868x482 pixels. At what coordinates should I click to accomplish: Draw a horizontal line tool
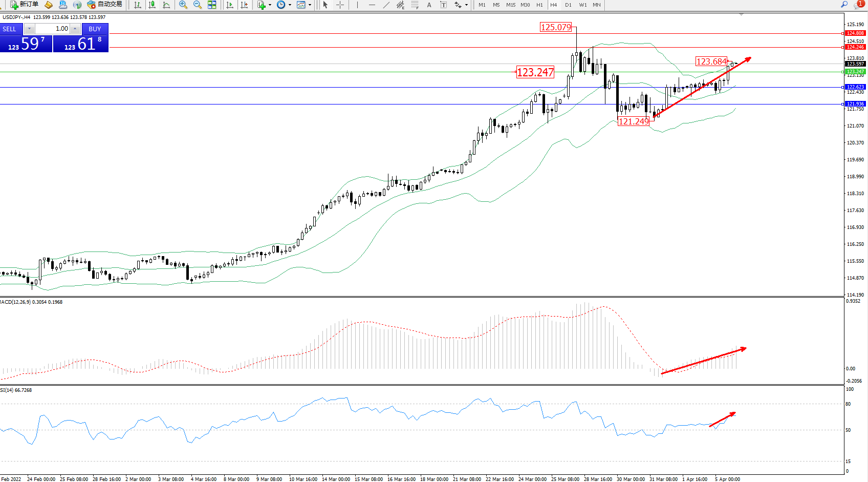[372, 5]
